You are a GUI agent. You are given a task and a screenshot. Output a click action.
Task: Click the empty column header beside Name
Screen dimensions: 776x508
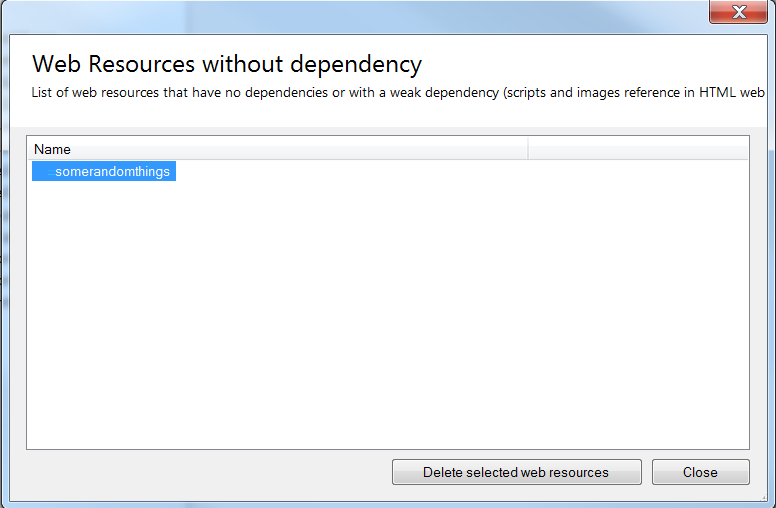637,150
